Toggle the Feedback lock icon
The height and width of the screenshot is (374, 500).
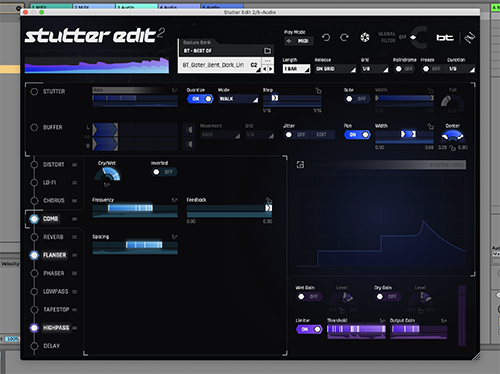[269, 200]
